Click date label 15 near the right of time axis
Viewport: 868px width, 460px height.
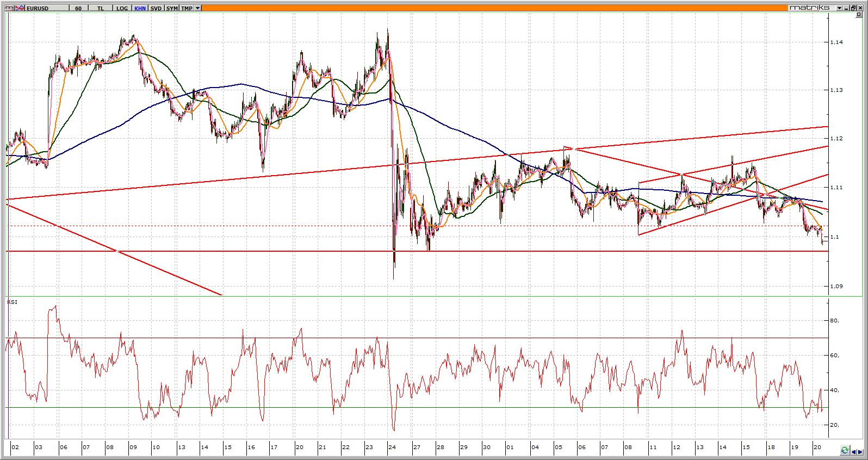point(746,447)
